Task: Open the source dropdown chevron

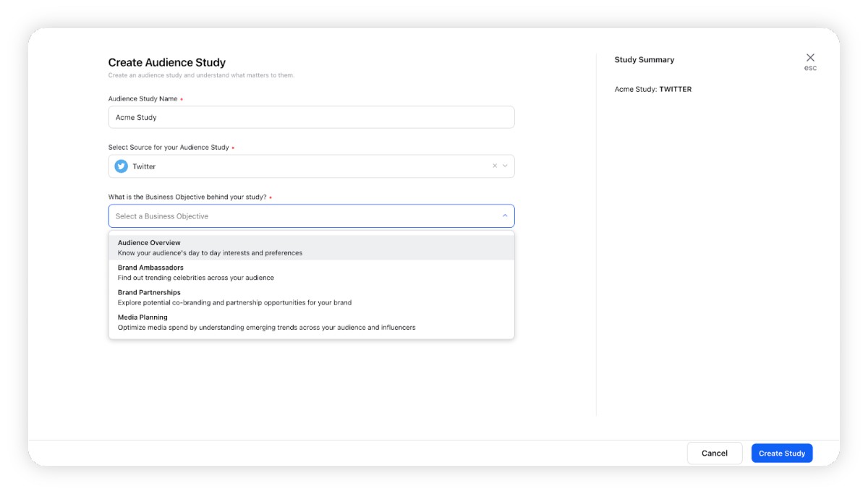Action: point(505,166)
